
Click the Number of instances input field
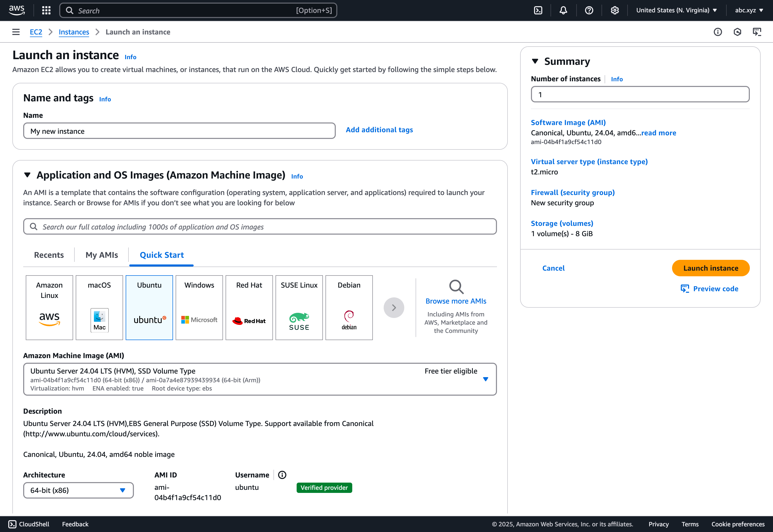coord(640,94)
